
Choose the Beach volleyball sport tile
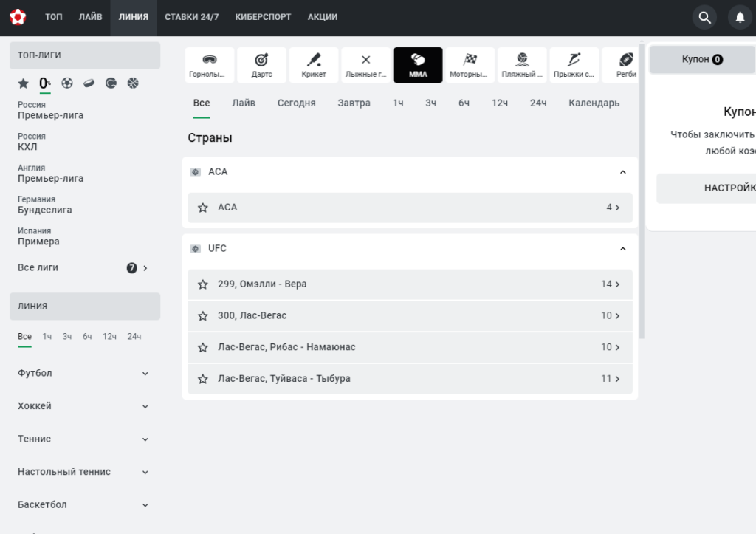pos(522,65)
